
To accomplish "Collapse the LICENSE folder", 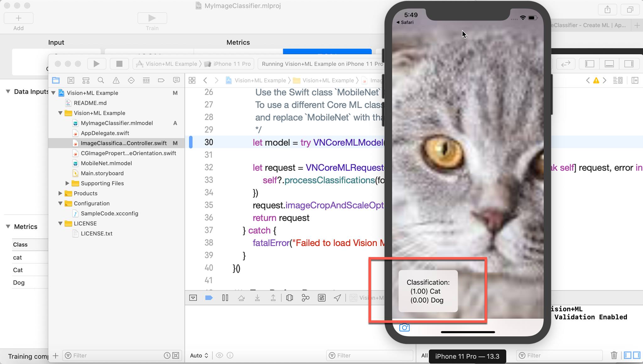I will tap(60, 223).
